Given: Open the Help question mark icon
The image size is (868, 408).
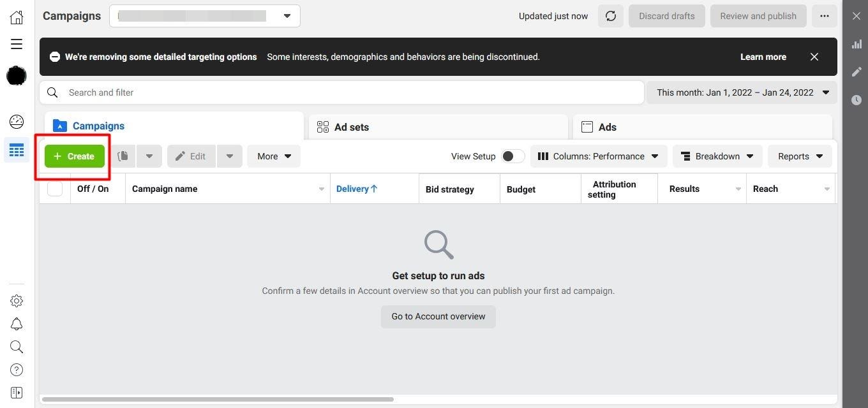Looking at the screenshot, I should coord(17,370).
